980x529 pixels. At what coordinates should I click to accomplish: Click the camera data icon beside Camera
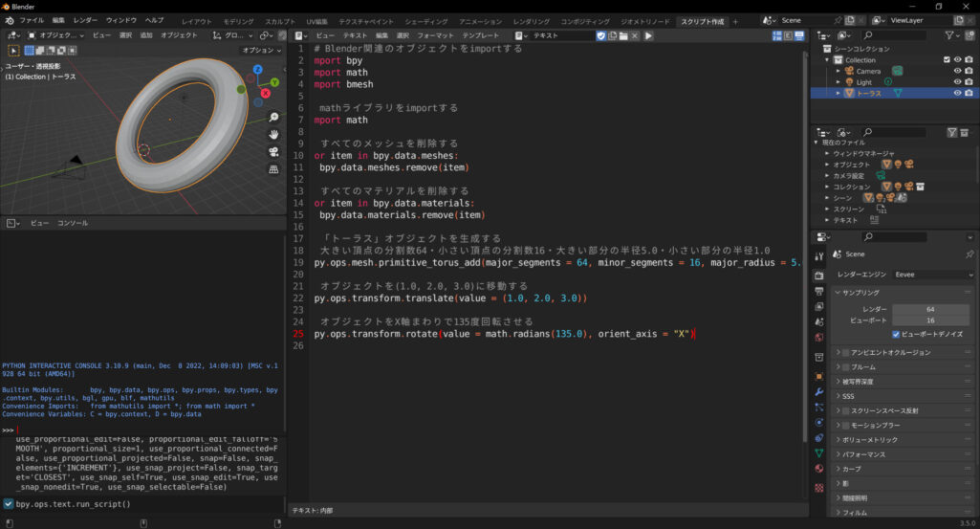[x=898, y=72]
